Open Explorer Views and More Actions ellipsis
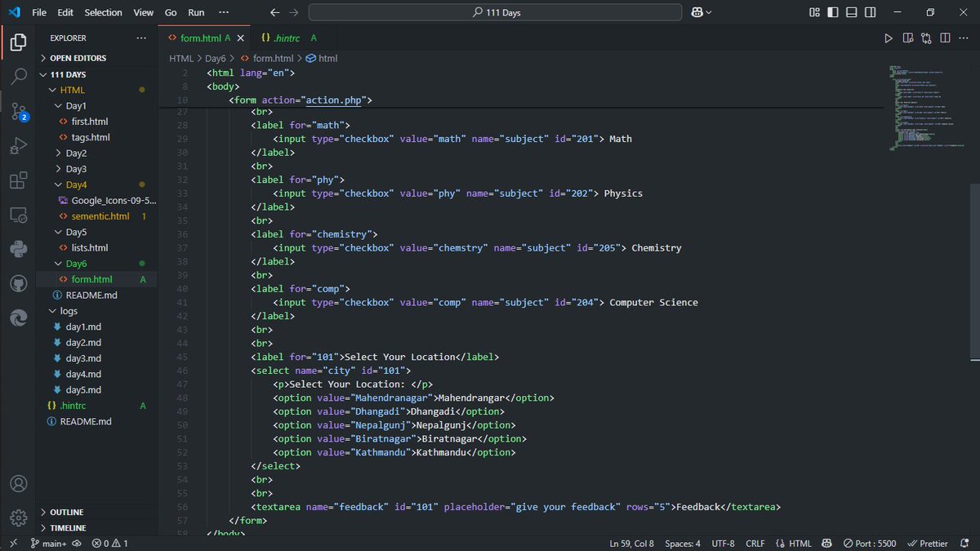The image size is (980, 551). [x=141, y=38]
